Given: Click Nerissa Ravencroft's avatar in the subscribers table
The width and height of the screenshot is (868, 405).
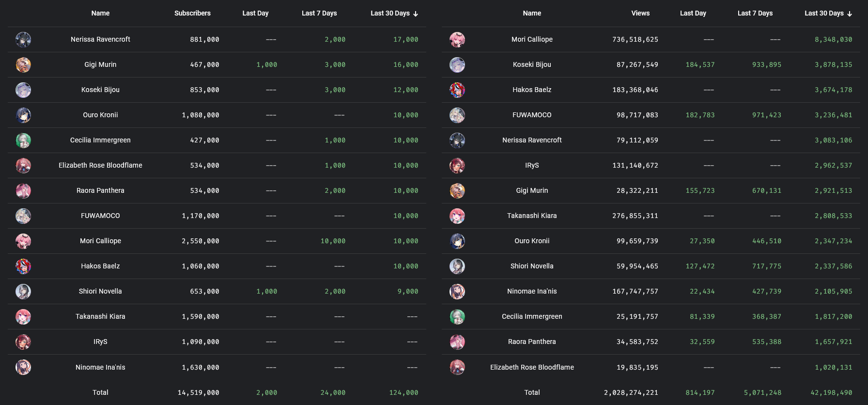Looking at the screenshot, I should tap(23, 39).
